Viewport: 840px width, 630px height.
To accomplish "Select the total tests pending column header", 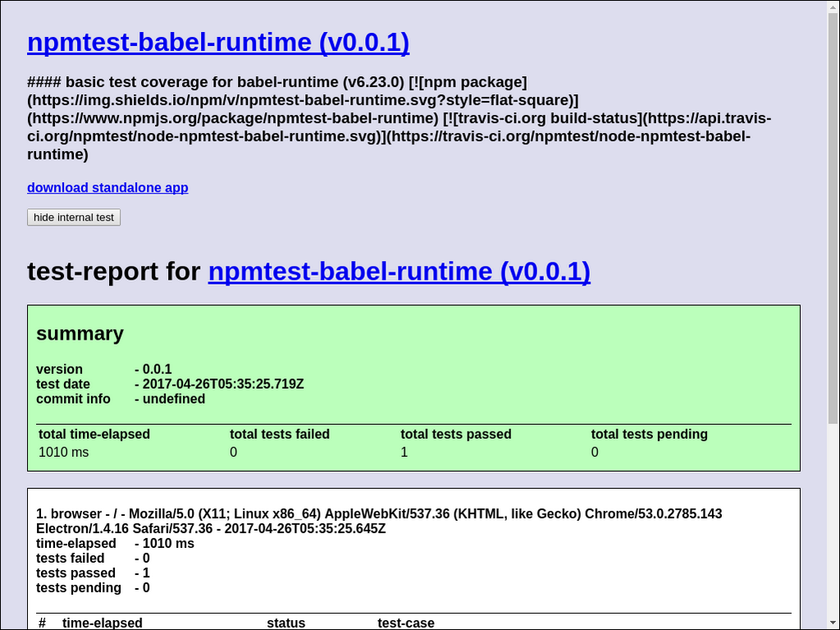I will pos(649,435).
